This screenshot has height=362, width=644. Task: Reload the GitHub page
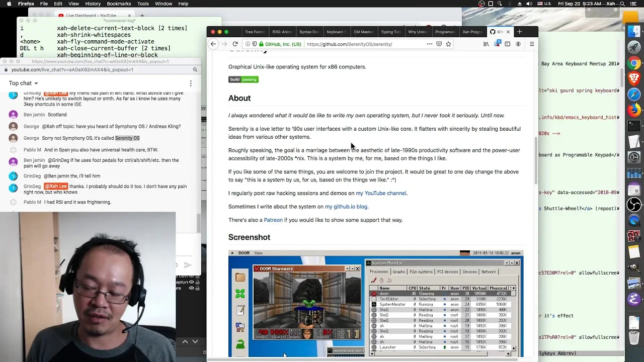point(235,44)
